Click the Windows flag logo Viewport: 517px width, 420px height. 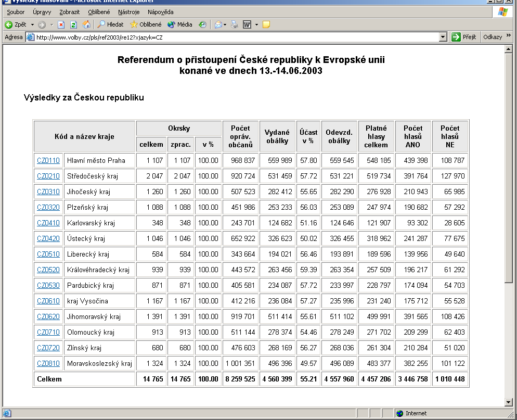coord(502,12)
